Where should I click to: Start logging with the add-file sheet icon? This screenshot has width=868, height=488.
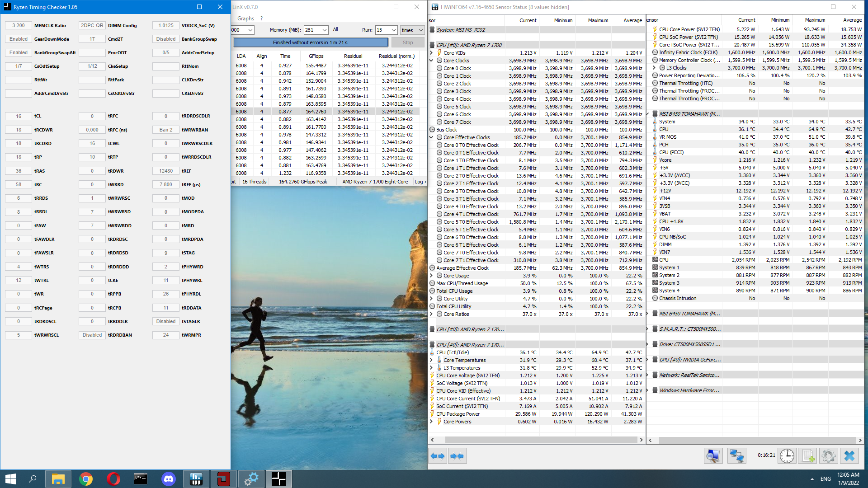(808, 456)
